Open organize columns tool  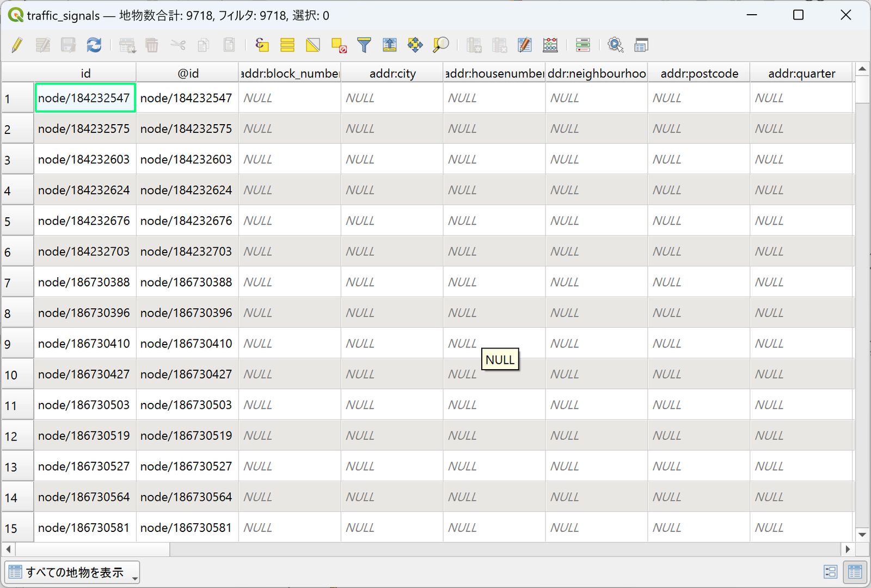(x=525, y=45)
